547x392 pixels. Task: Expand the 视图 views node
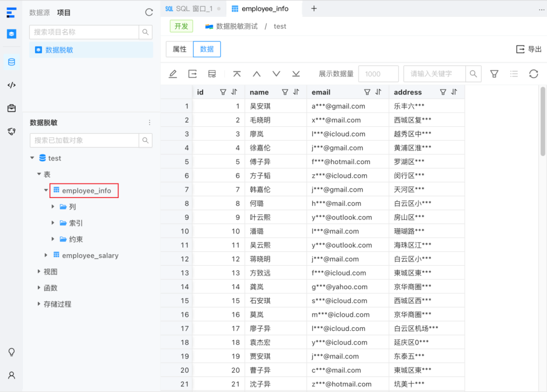(x=38, y=271)
